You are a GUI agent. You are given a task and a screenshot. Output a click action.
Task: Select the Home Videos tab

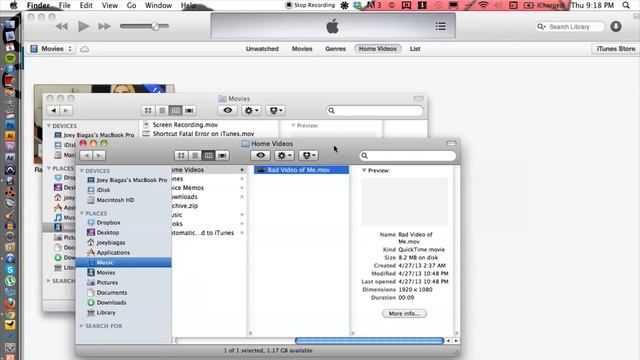[378, 49]
